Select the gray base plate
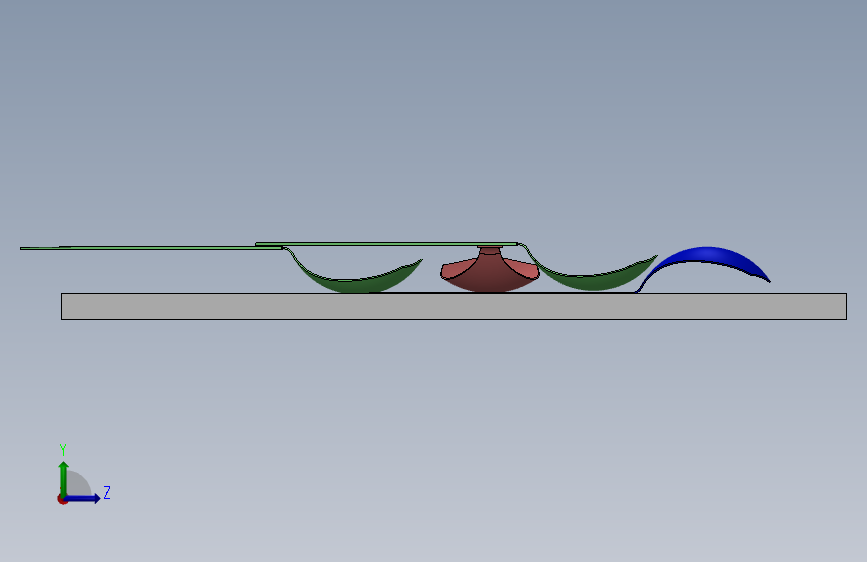 click(x=453, y=306)
